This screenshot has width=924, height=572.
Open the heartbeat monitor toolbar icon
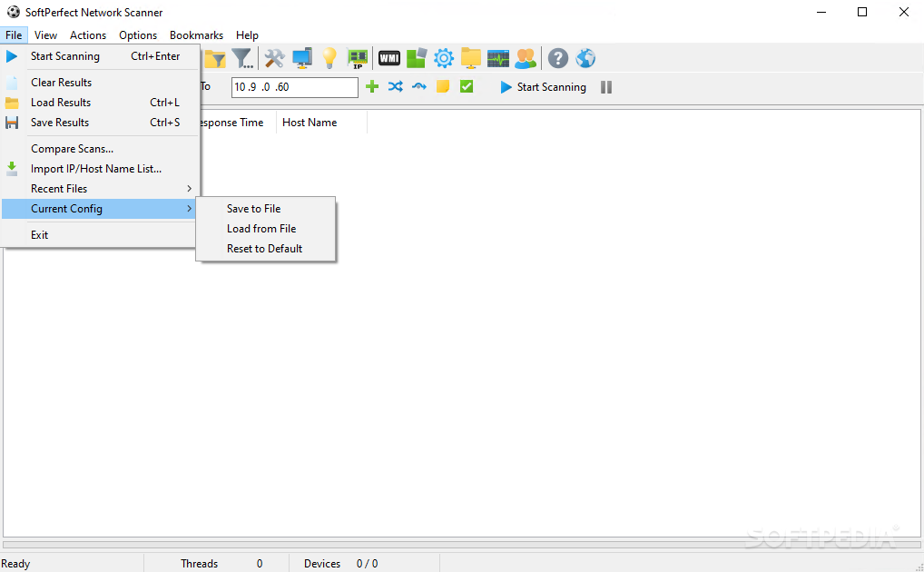coord(498,58)
